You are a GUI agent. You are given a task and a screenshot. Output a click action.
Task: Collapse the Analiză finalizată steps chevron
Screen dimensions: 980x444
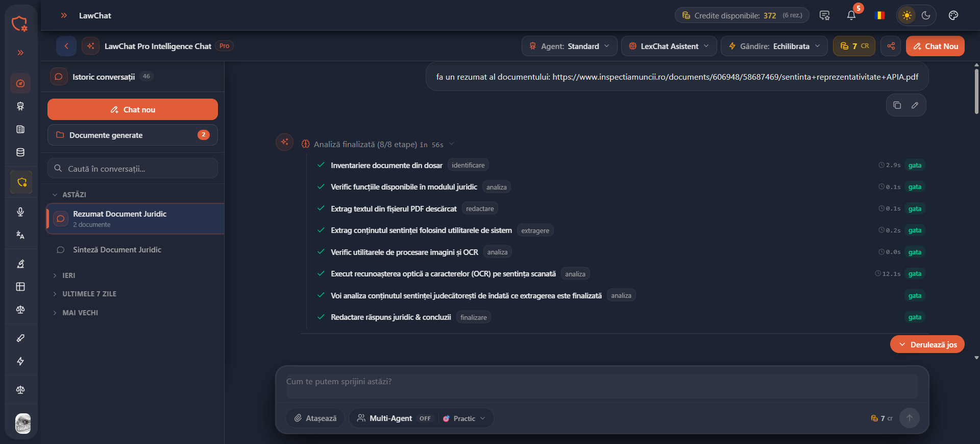pyautogui.click(x=451, y=144)
